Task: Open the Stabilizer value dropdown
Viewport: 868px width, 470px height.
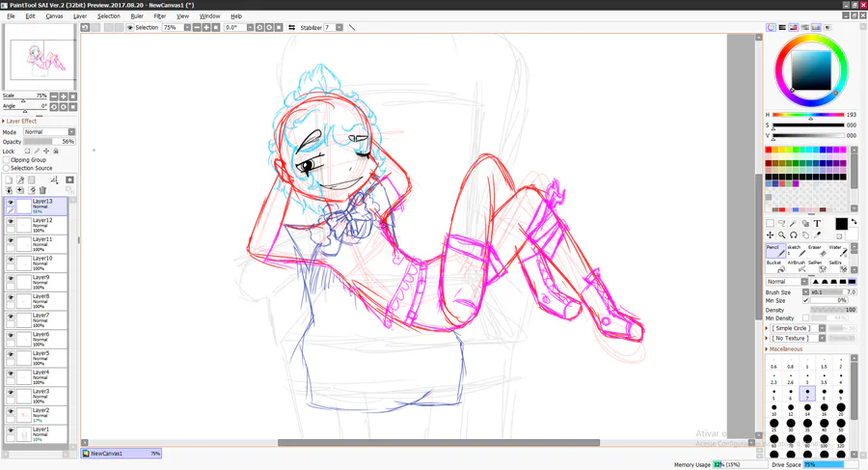Action: coord(339,27)
